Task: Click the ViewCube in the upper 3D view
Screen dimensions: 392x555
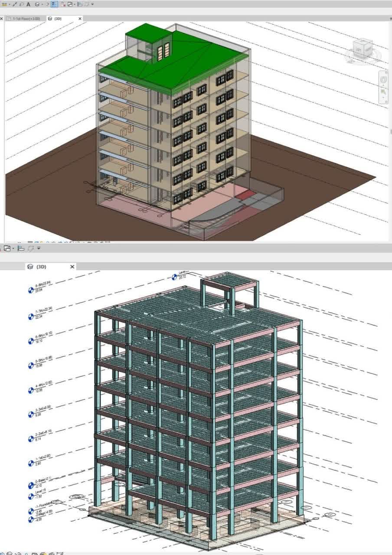Action: (361, 49)
